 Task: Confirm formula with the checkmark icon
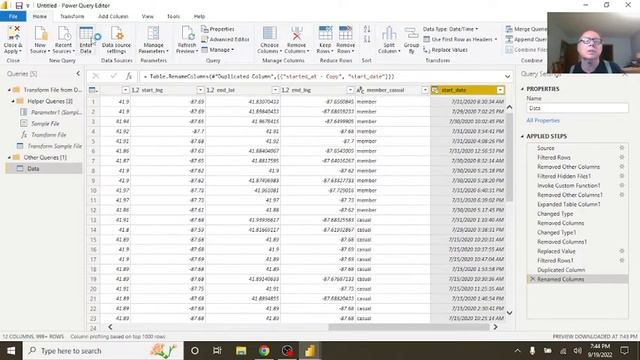pyautogui.click(x=113, y=76)
